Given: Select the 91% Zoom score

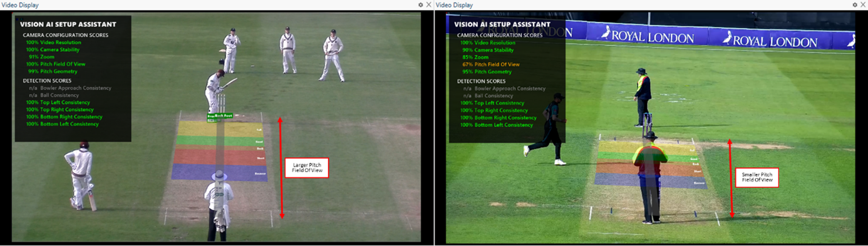Looking at the screenshot, I should 42,57.
